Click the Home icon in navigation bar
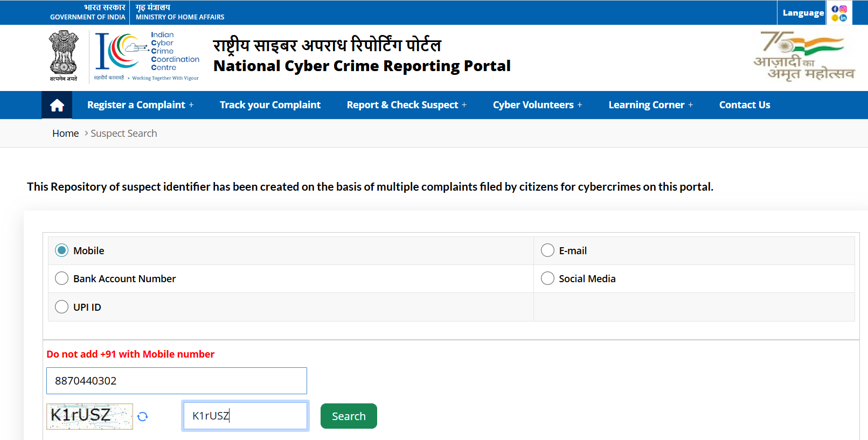Viewport: 868px width, 440px height. pos(57,105)
